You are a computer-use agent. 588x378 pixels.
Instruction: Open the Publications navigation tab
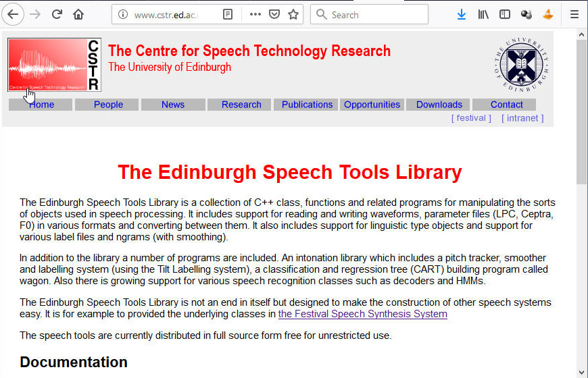tap(307, 105)
